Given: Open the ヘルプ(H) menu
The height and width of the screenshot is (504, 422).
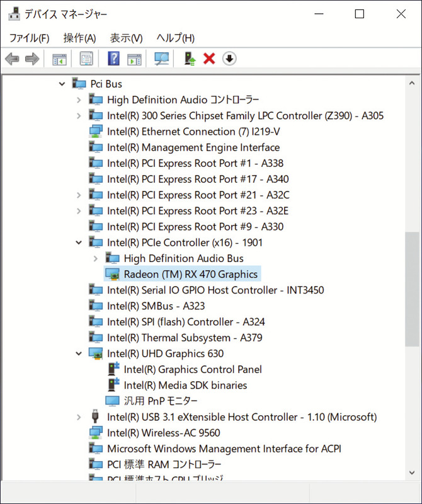Looking at the screenshot, I should [176, 38].
